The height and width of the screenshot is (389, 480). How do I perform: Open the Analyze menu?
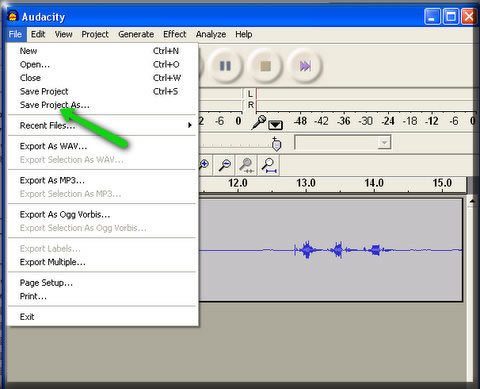tap(211, 34)
